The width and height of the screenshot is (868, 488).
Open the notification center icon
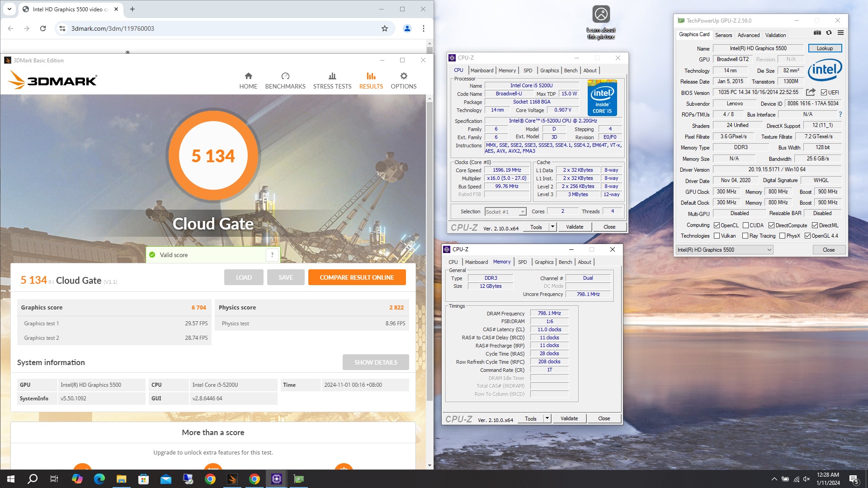coord(854,479)
